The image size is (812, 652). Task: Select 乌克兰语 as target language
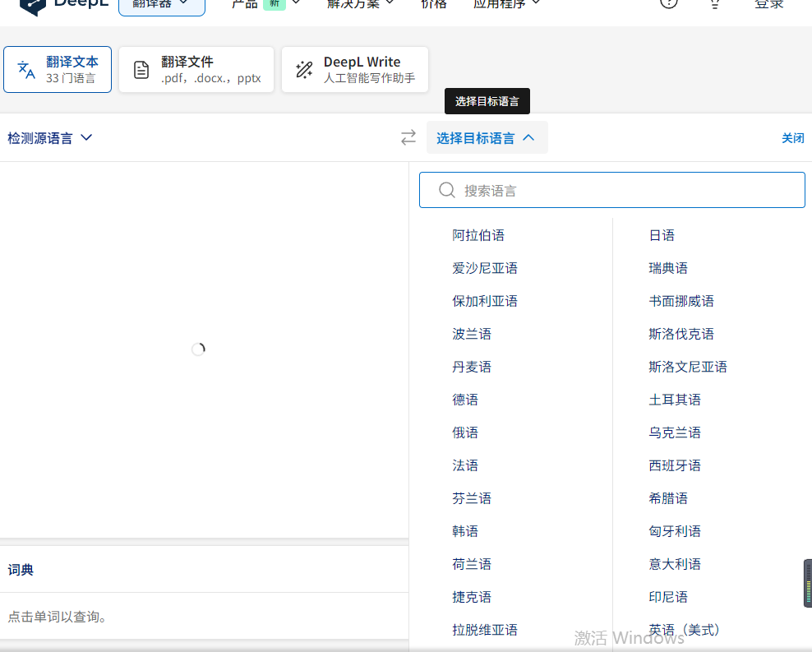pyautogui.click(x=675, y=432)
